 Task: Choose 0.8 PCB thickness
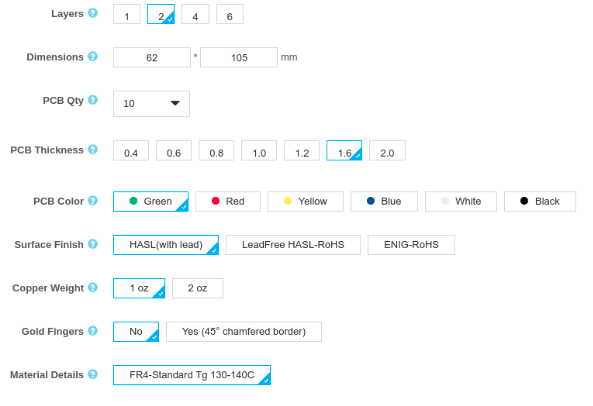216,151
